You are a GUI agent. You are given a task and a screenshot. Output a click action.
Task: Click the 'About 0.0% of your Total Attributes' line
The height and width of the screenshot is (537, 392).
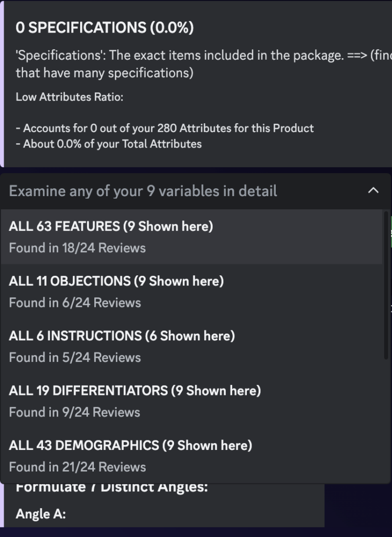109,144
